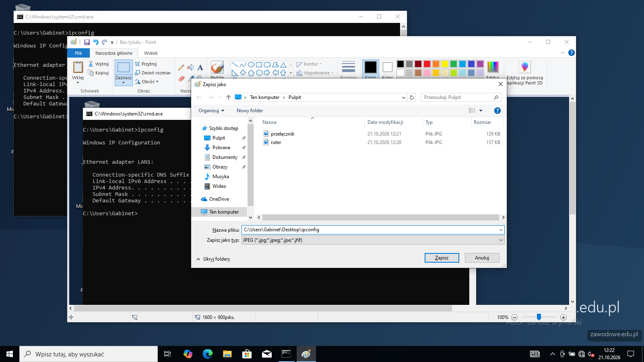Click the Nazwa pliku file name field

[x=370, y=230]
